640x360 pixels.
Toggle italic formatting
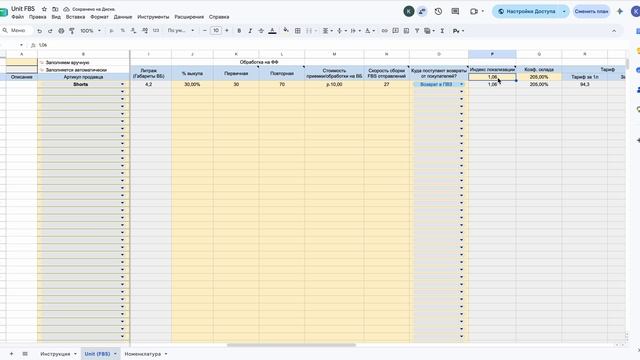(x=250, y=31)
